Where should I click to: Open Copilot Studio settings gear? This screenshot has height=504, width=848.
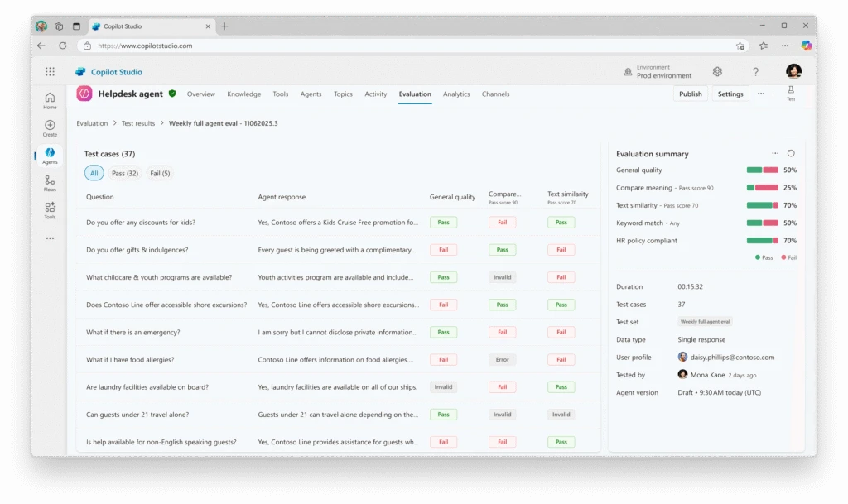click(x=717, y=71)
